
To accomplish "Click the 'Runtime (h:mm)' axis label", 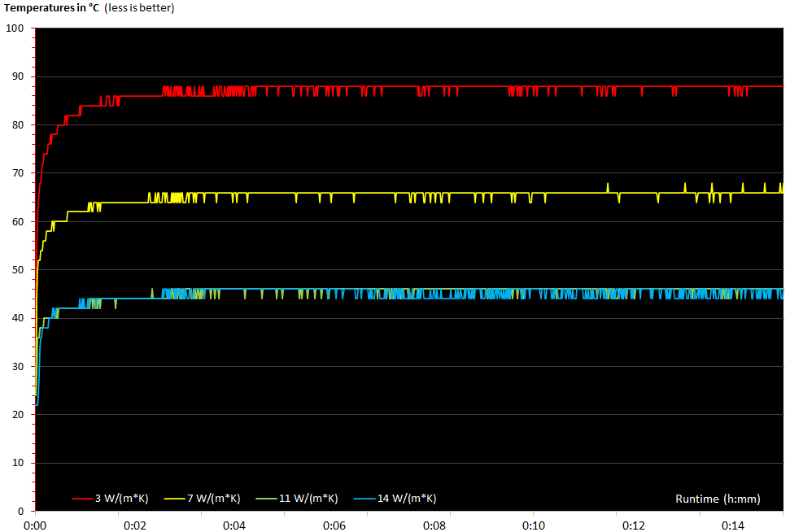I will click(718, 499).
